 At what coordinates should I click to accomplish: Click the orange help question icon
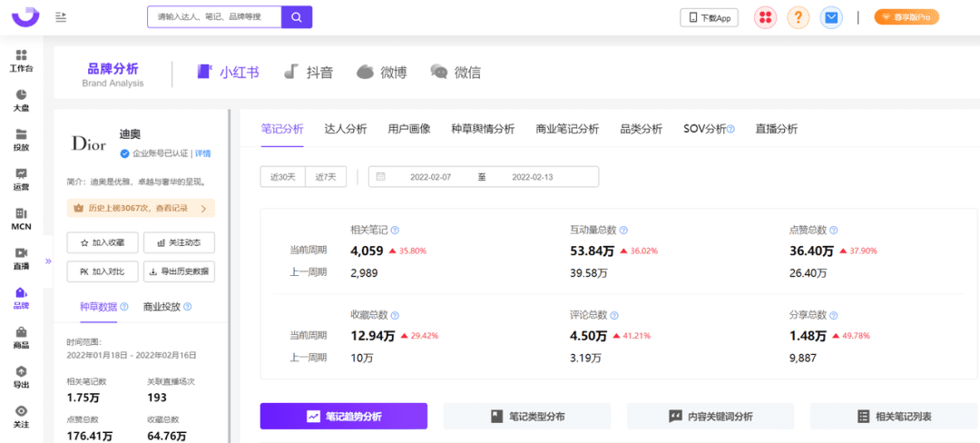(x=798, y=17)
